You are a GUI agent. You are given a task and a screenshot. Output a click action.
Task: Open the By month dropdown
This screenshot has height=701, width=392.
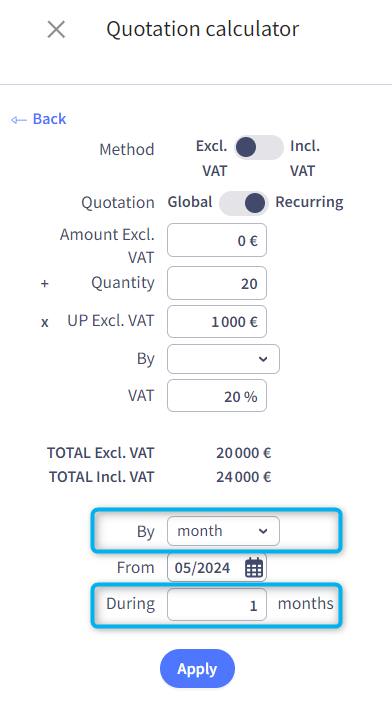coord(223,531)
